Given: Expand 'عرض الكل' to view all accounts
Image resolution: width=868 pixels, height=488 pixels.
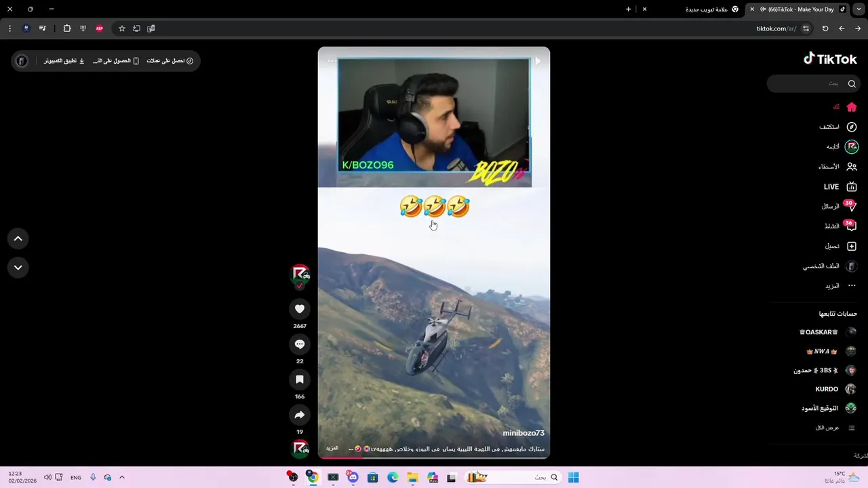Looking at the screenshot, I should pos(835,428).
